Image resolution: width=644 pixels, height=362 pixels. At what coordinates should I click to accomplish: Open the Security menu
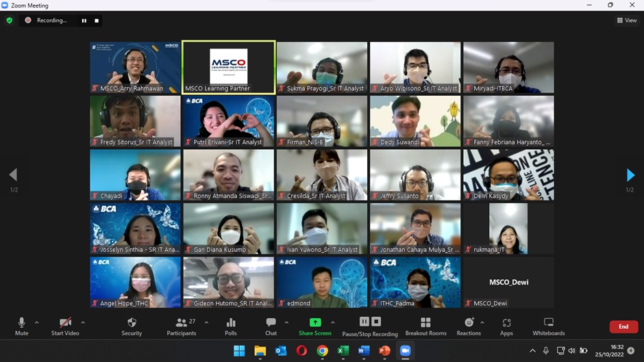coord(132,326)
